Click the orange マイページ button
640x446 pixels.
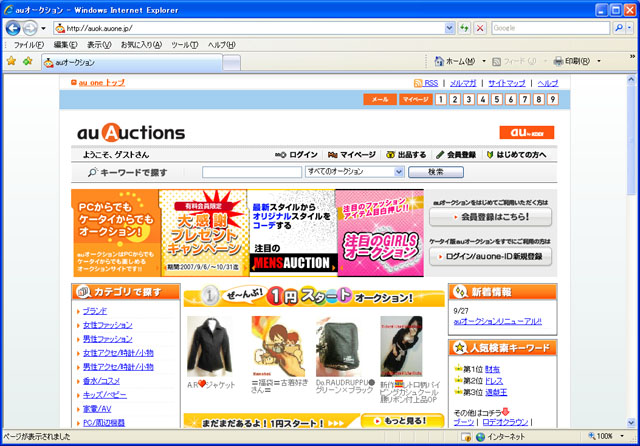click(416, 99)
